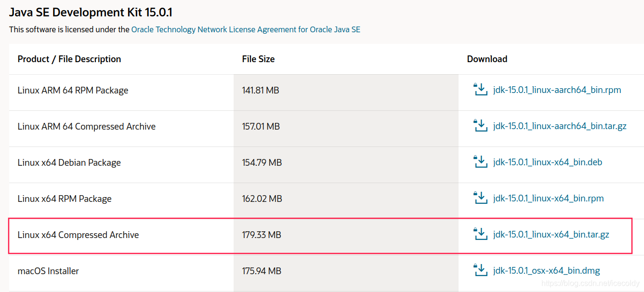Open the Oracle Technology Network License Agreement link
The width and height of the screenshot is (644, 292).
pos(246,29)
